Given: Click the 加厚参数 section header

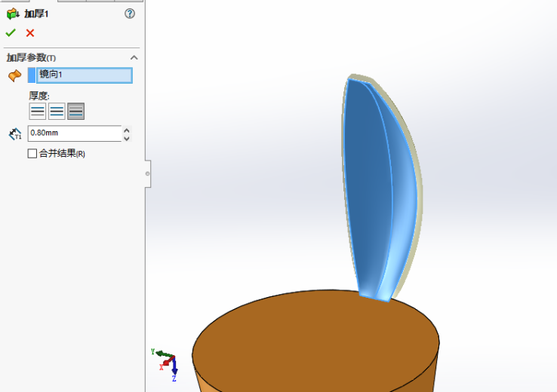Looking at the screenshot, I should tap(32, 58).
